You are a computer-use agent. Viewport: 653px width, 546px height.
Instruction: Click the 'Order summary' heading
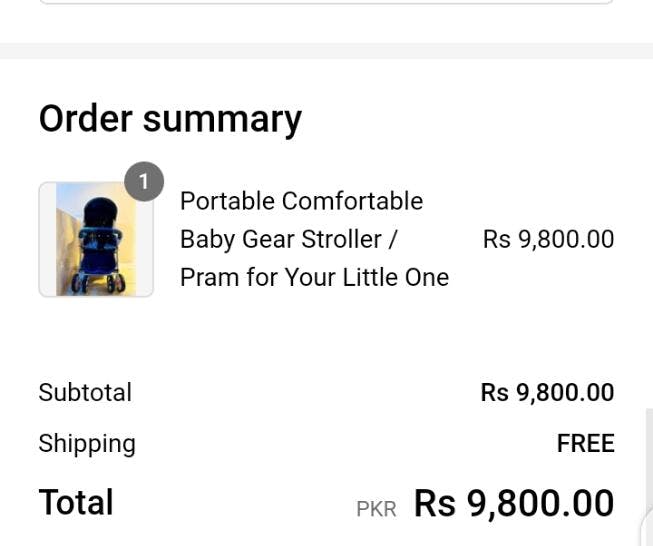tap(170, 118)
